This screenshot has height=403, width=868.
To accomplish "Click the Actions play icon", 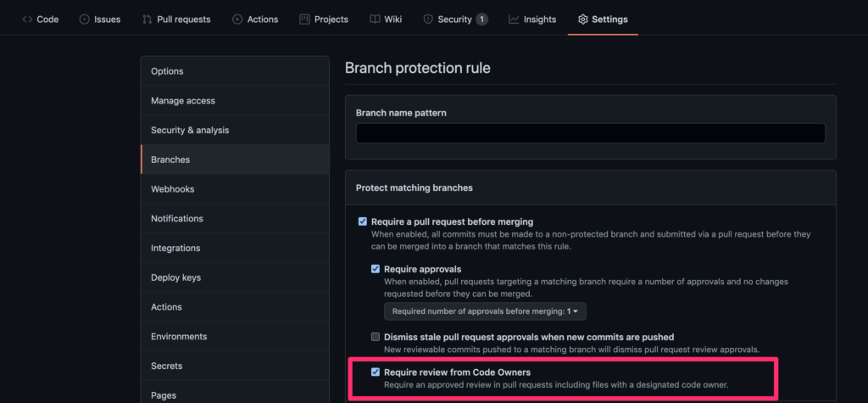I will [237, 20].
